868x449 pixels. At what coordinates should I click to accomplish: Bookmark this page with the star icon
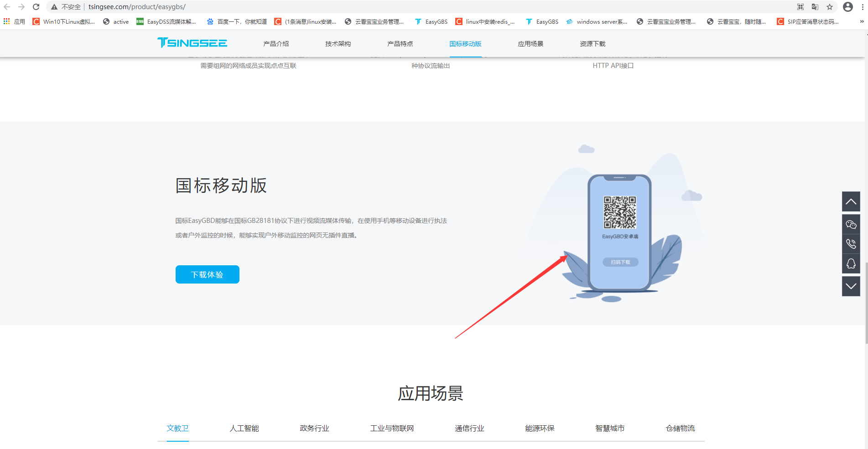coord(830,7)
